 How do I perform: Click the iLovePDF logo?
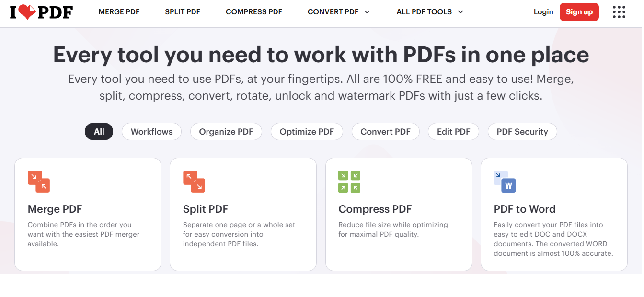[x=41, y=12]
